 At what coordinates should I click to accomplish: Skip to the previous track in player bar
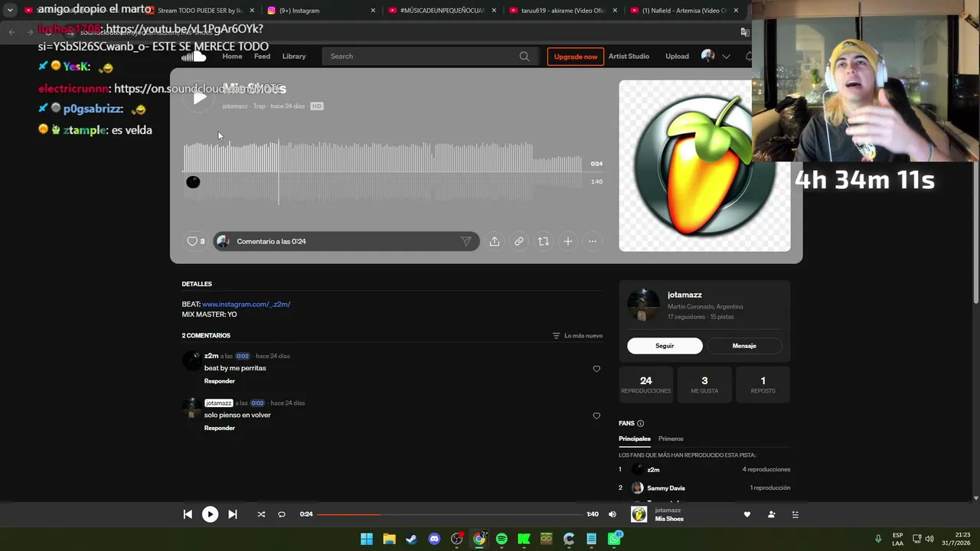pos(188,514)
